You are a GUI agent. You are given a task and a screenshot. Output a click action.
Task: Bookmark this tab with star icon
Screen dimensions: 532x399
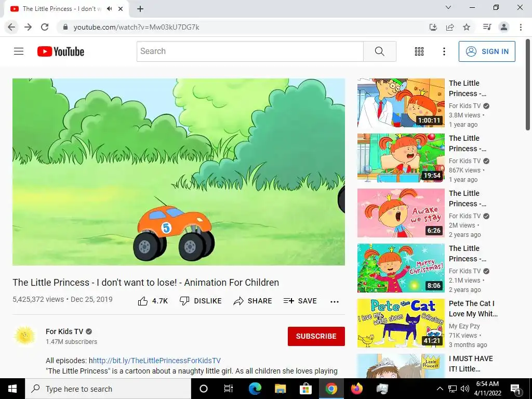[467, 27]
